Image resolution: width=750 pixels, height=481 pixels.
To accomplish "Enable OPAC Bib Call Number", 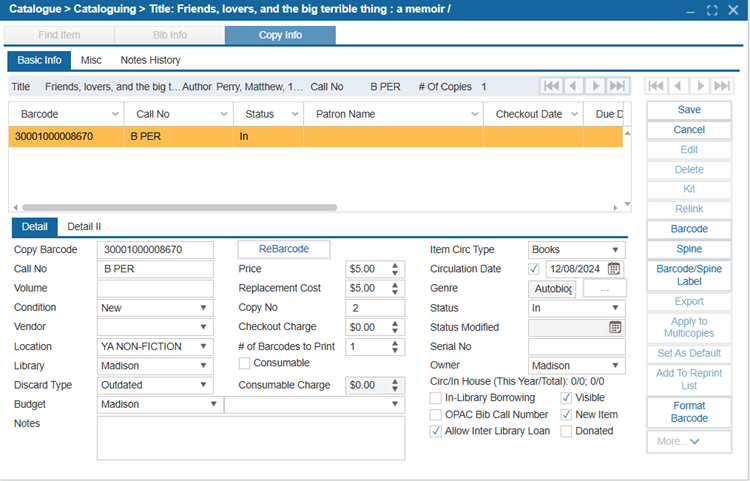I will coord(435,415).
